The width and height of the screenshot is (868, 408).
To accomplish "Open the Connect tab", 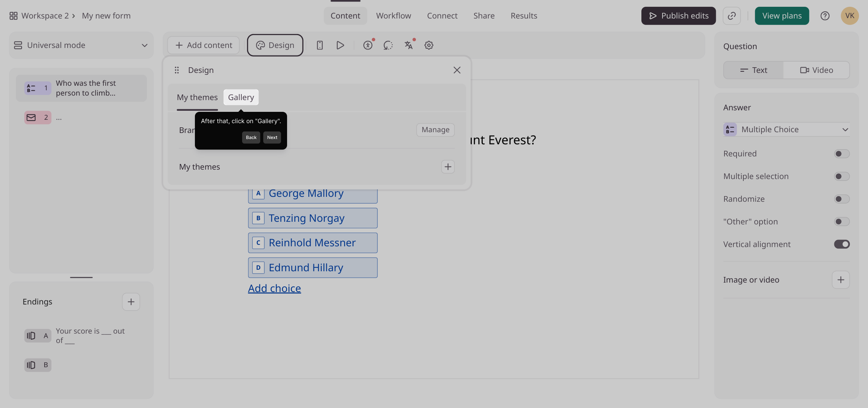I will (x=442, y=16).
